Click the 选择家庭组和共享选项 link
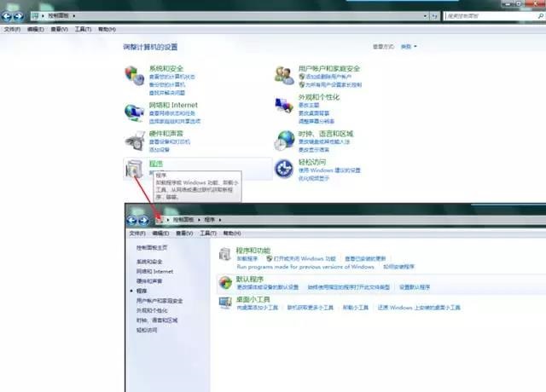This screenshot has width=546, height=392. [x=175, y=121]
